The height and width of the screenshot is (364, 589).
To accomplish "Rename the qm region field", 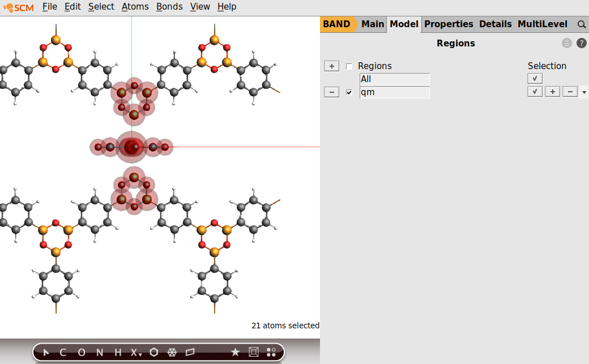I will (x=395, y=92).
